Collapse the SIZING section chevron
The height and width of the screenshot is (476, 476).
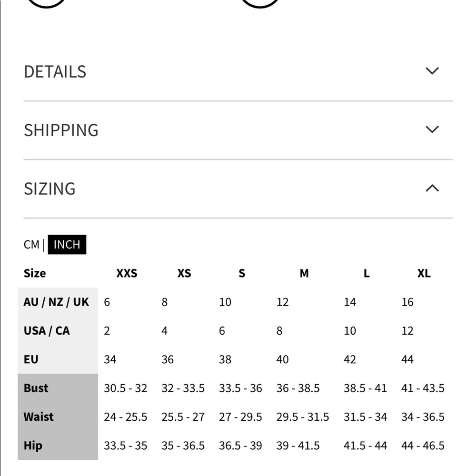[432, 188]
